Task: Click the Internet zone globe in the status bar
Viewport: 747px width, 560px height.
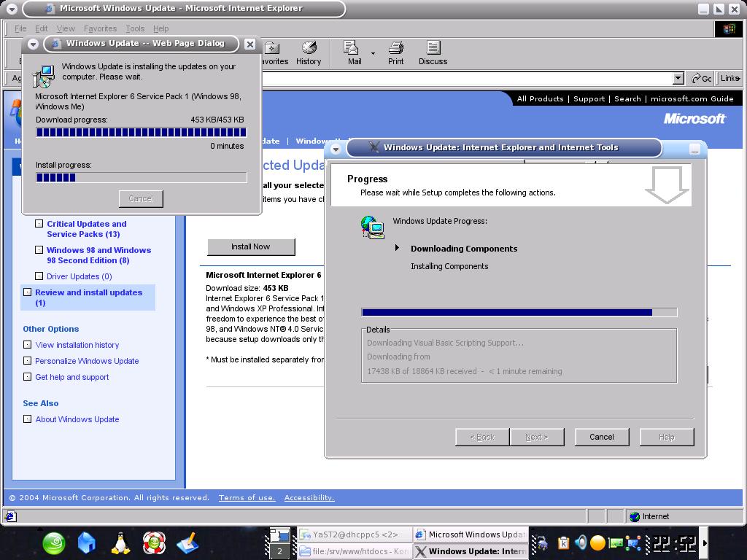Action: [x=635, y=517]
